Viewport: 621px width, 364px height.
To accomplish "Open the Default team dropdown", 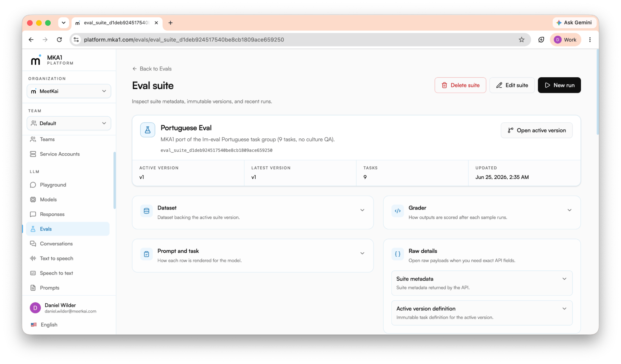I will (x=69, y=124).
